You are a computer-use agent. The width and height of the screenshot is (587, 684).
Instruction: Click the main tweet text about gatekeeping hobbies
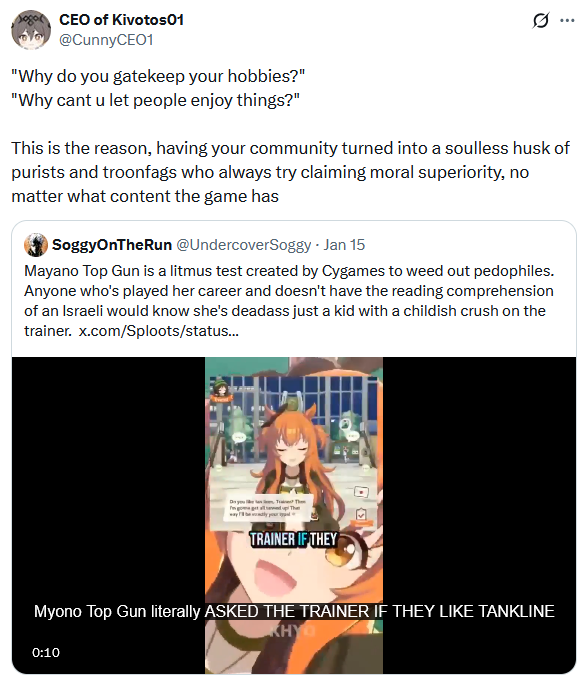tap(290, 136)
